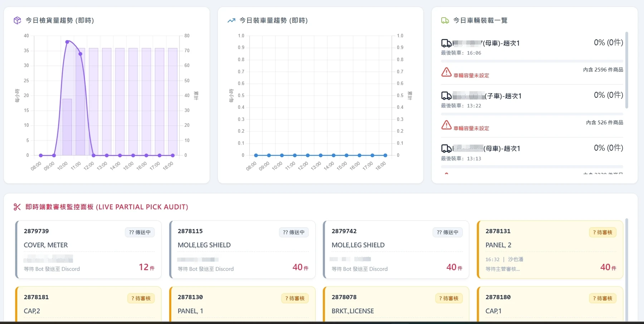Screen dimensions: 644x324
Task: Click progress bar of vehicle loaded at 13:22
Action: pos(532,114)
